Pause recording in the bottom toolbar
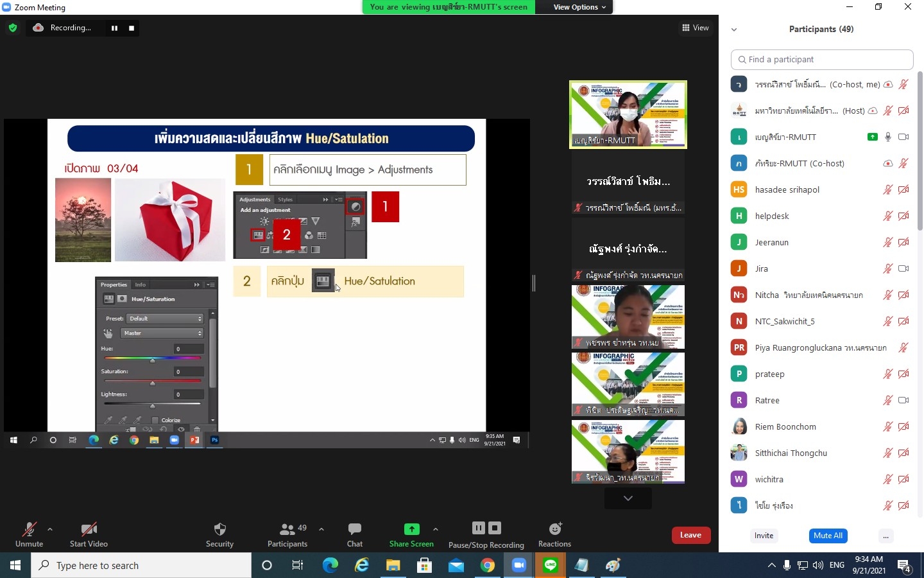The image size is (924, 578). [x=479, y=528]
